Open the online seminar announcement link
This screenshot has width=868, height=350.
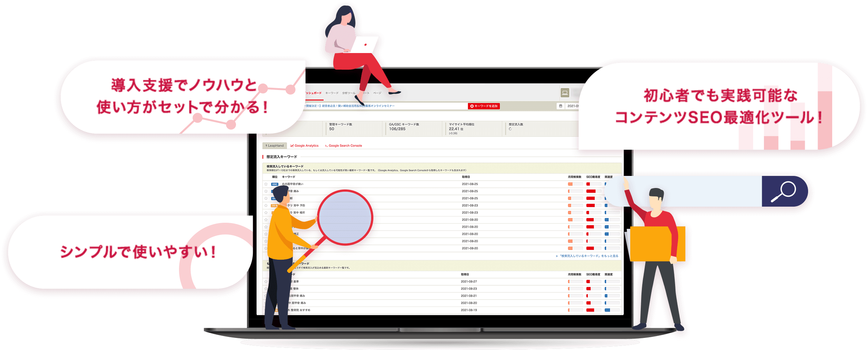tap(350, 106)
